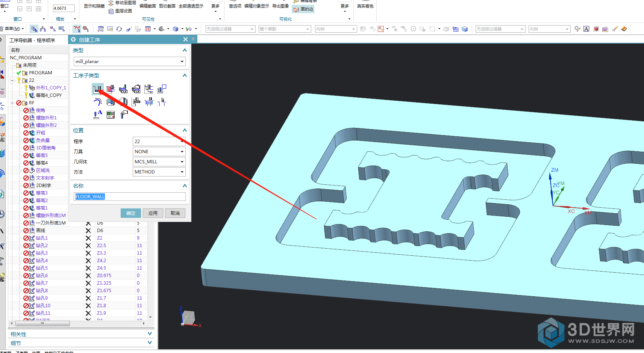Open the 窗口 window menu
The width and height of the screenshot is (644, 353).
[x=5, y=8]
